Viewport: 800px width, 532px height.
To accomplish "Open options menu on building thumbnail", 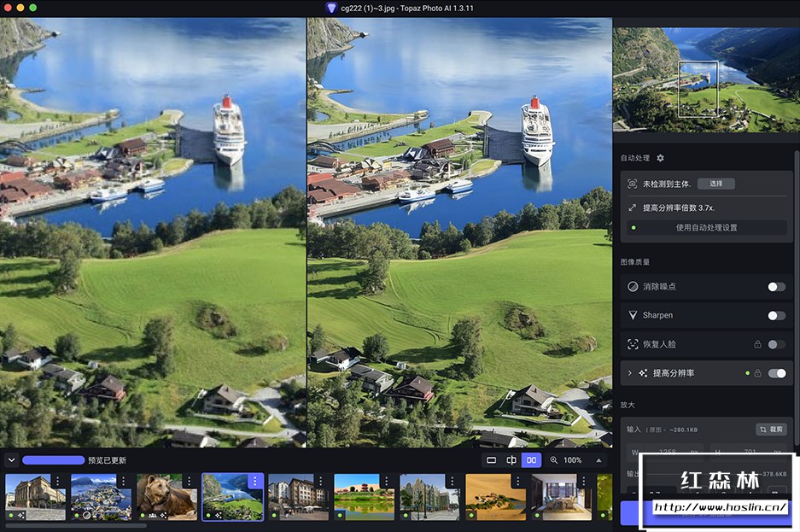I will click(58, 481).
